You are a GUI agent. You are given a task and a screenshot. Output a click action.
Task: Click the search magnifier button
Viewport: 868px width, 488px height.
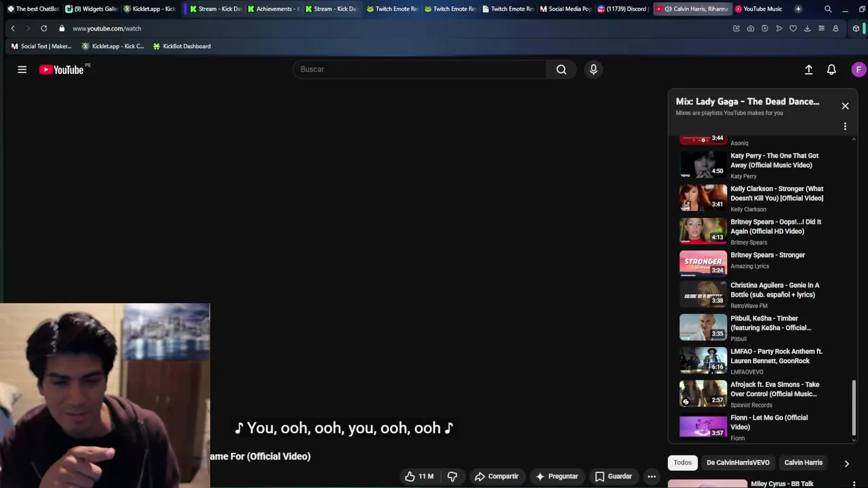point(561,69)
